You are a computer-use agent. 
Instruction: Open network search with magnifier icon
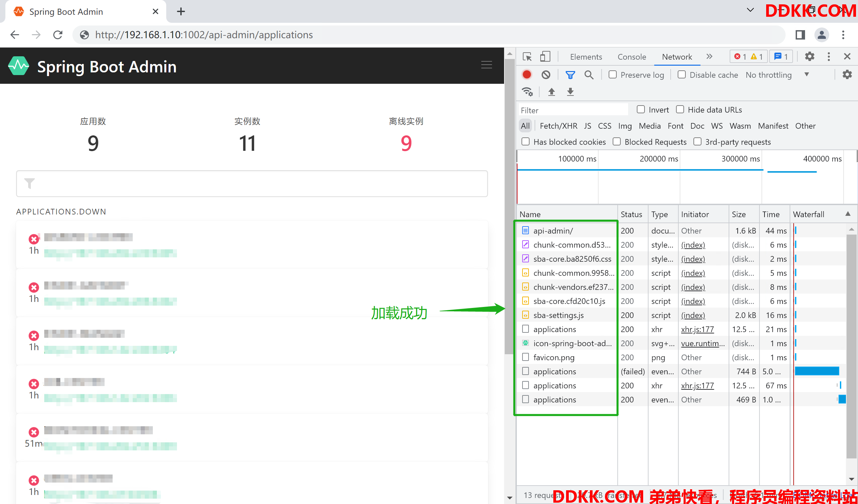[589, 75]
